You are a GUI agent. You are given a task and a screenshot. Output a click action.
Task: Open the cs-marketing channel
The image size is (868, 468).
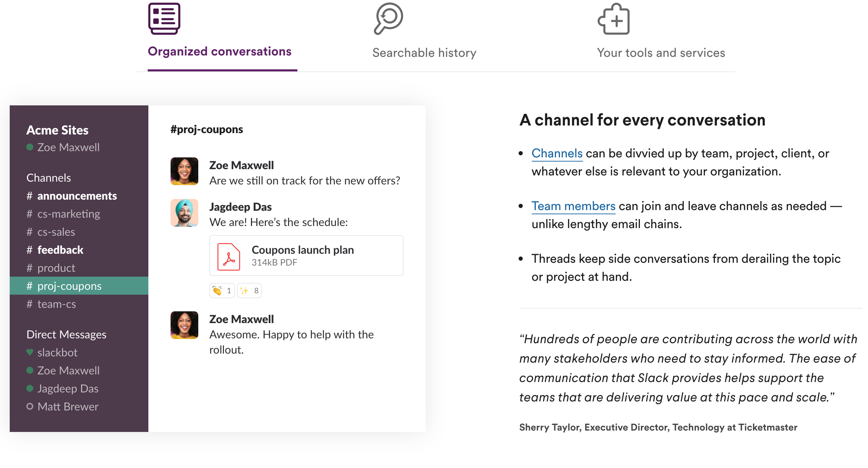click(69, 214)
